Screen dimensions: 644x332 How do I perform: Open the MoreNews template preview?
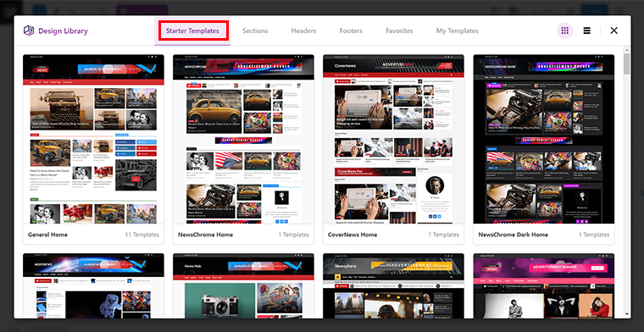[93, 285]
